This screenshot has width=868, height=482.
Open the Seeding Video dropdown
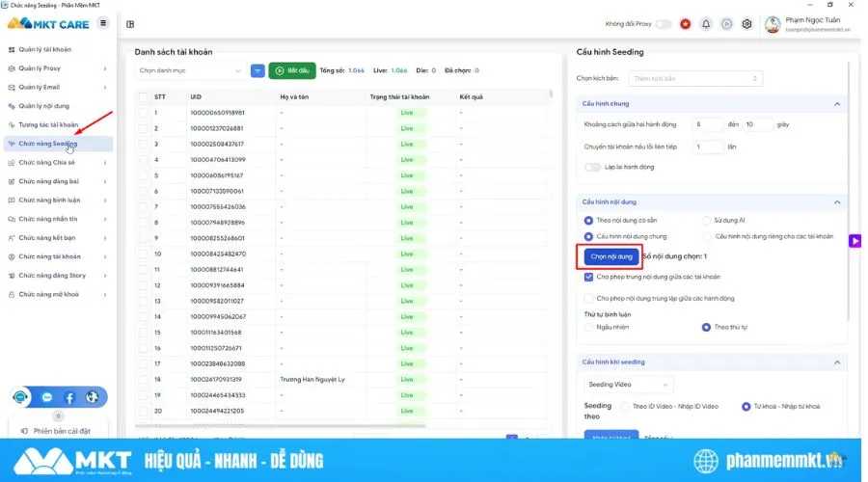click(x=628, y=384)
